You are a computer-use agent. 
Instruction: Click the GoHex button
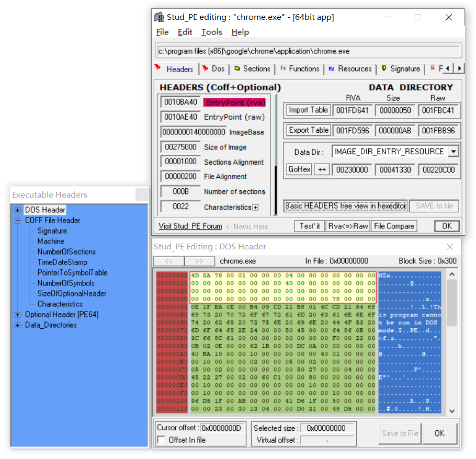click(299, 169)
